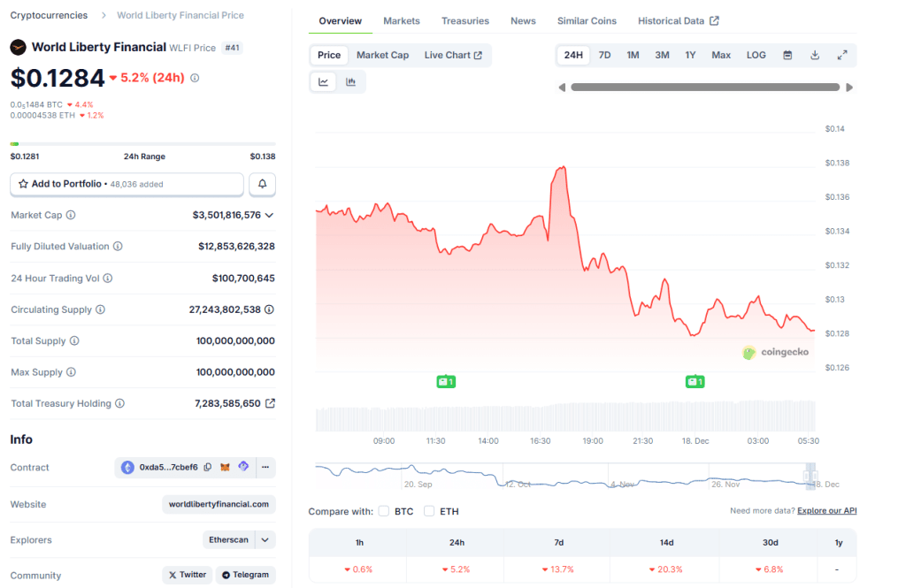Expand chart to fullscreen
This screenshot has width=906, height=588.
842,55
